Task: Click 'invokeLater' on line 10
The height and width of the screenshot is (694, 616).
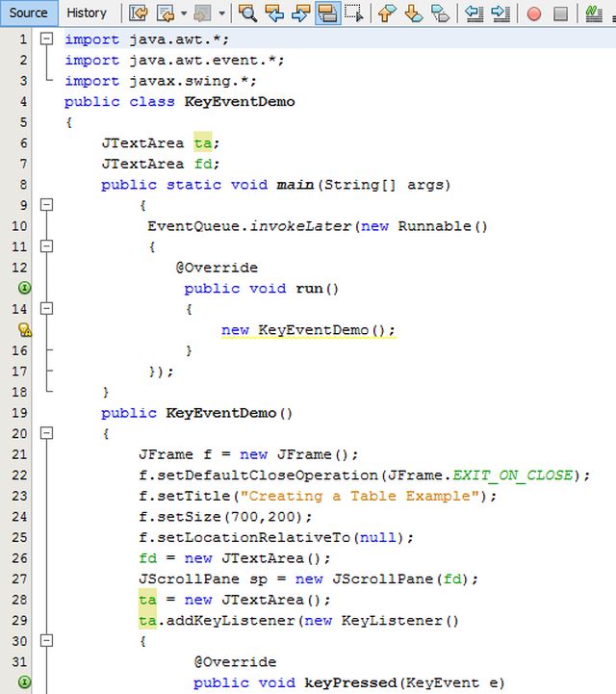Action: (300, 226)
